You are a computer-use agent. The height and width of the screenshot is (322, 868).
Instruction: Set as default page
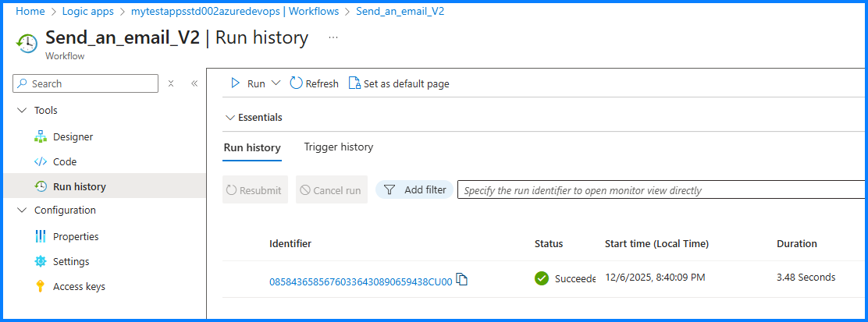tap(399, 83)
